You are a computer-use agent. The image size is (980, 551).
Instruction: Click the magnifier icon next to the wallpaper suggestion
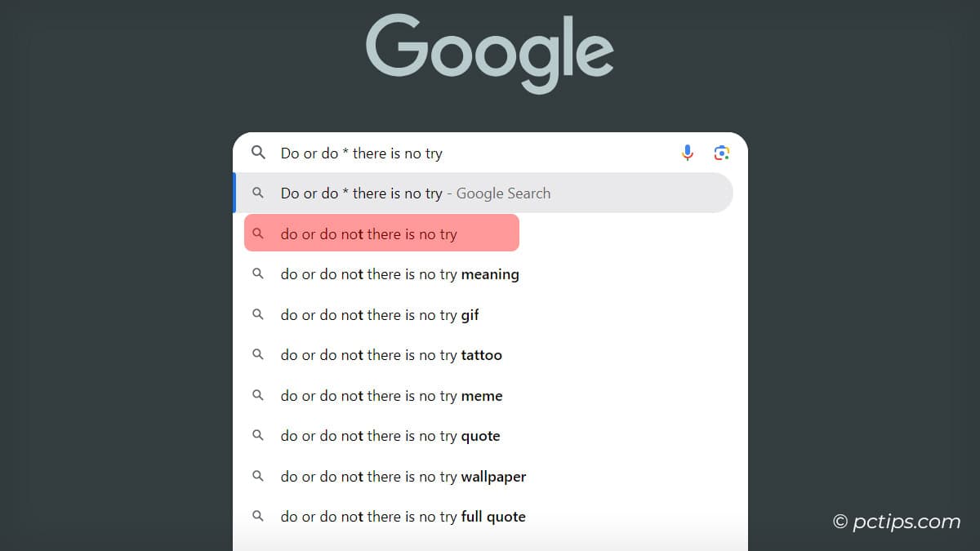point(259,476)
